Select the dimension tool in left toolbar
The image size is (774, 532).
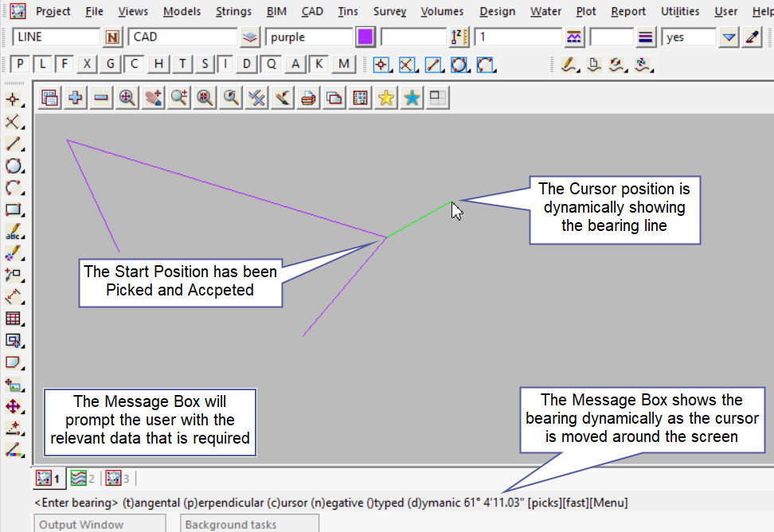pos(13,296)
